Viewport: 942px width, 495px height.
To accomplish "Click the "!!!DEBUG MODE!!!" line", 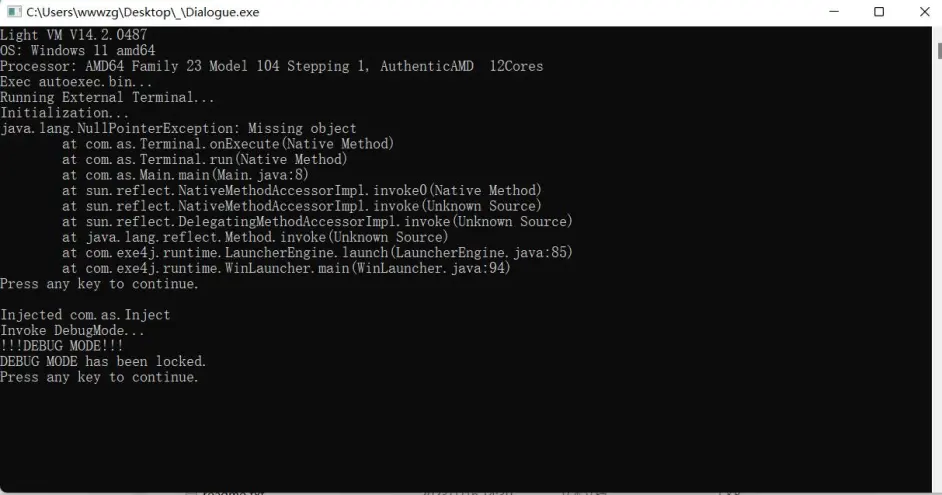I will coord(61,346).
